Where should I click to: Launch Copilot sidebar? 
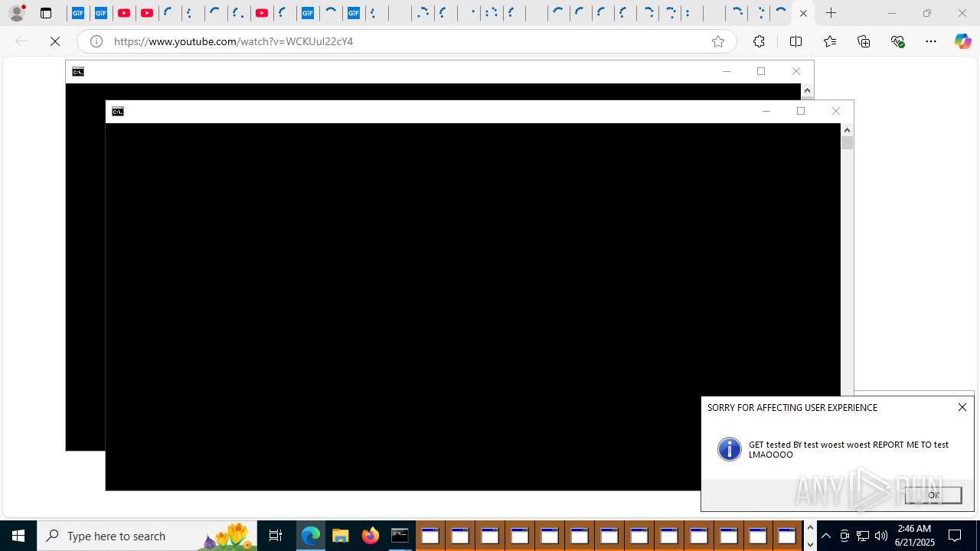pyautogui.click(x=962, y=41)
